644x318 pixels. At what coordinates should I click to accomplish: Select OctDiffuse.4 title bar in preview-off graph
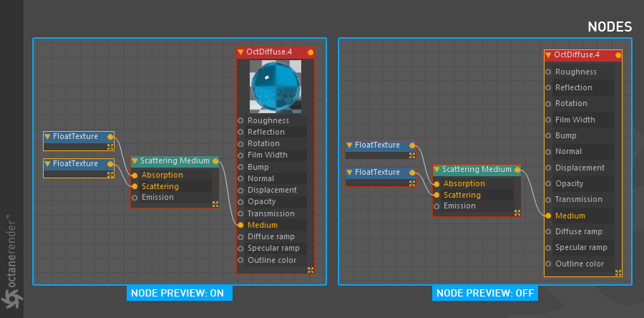click(x=583, y=54)
